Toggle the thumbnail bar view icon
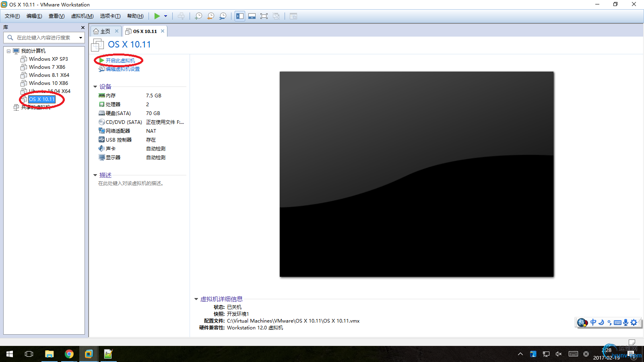The image size is (644, 362). tap(252, 16)
